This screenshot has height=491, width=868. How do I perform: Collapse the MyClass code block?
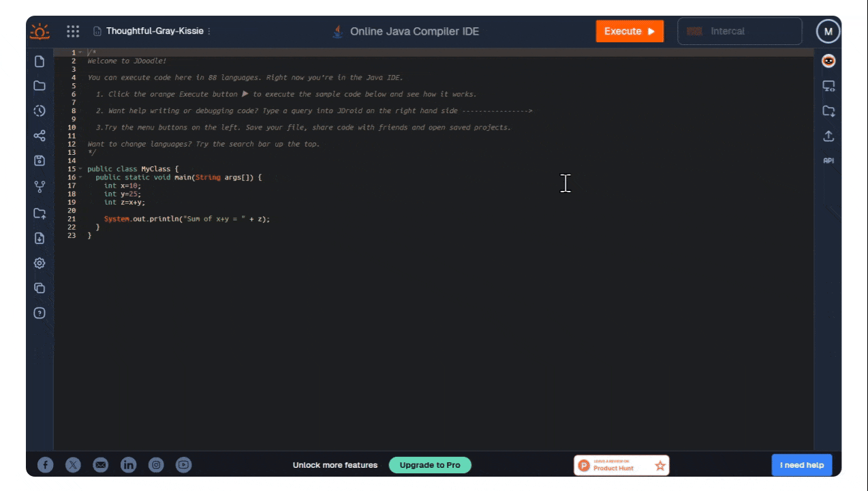click(80, 168)
